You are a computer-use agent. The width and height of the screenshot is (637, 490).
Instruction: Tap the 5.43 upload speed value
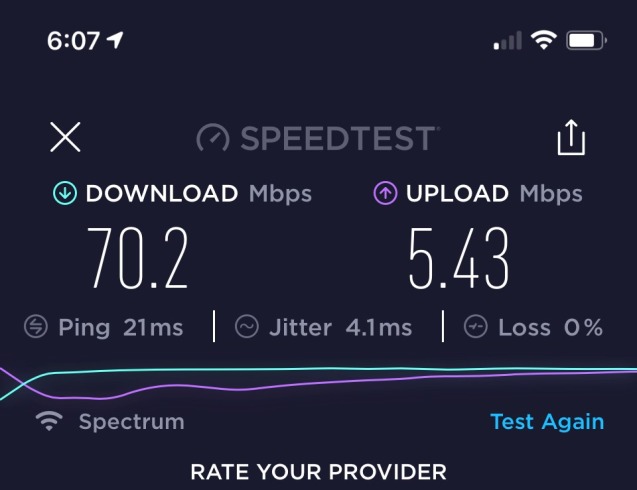(458, 258)
